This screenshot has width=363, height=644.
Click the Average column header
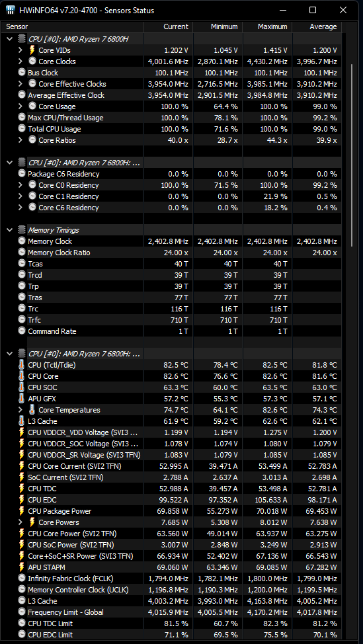pyautogui.click(x=317, y=26)
